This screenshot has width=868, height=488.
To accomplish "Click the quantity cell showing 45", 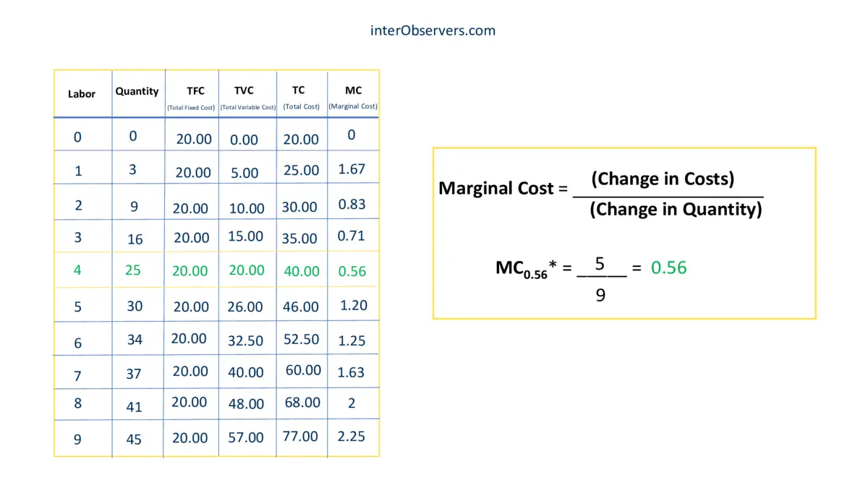I will [x=134, y=439].
